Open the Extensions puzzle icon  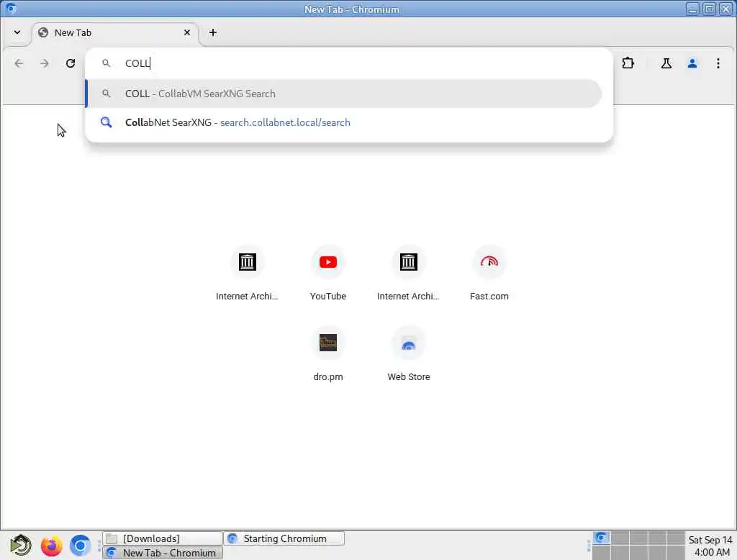tap(628, 63)
